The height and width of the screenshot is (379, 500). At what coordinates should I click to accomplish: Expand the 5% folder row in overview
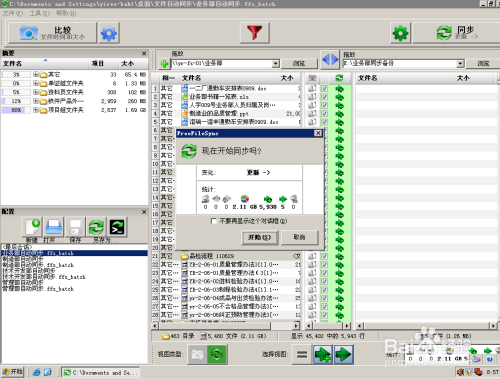click(35, 92)
